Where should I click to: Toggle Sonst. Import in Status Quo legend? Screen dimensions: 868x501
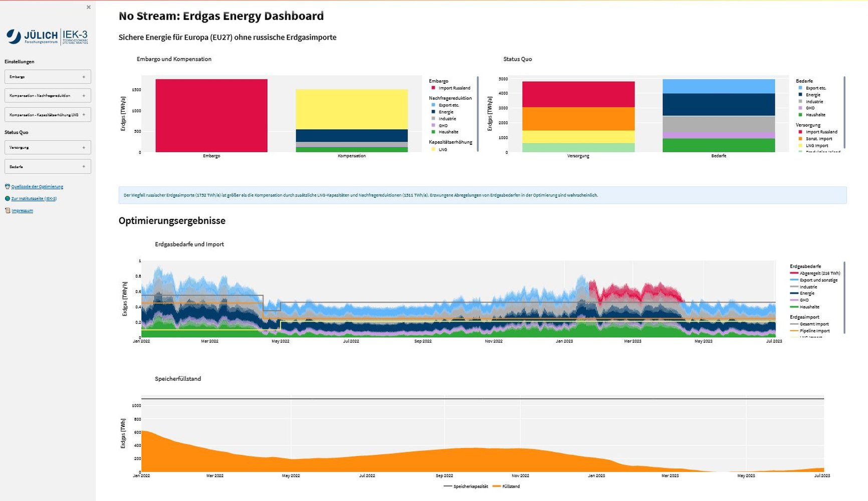pos(818,139)
